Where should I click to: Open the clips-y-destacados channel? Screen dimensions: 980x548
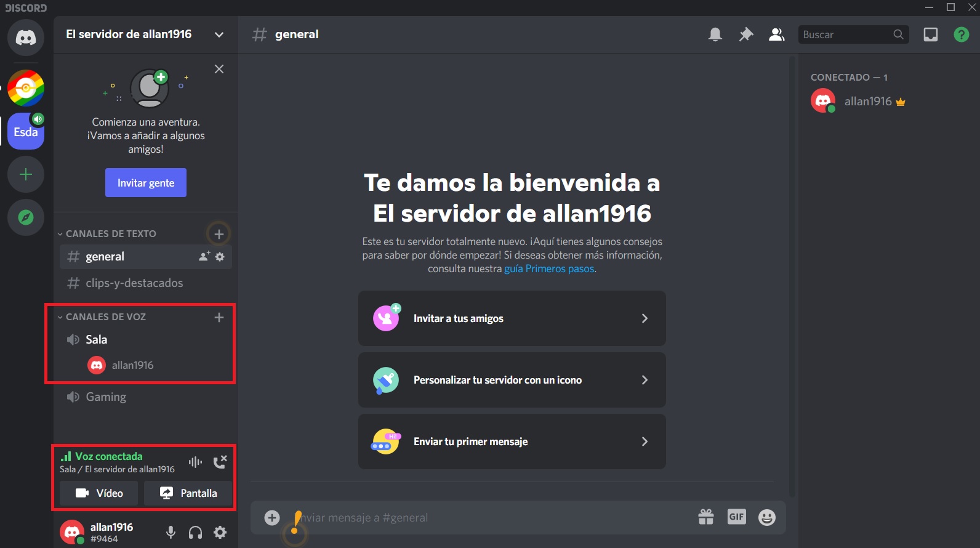pos(146,283)
